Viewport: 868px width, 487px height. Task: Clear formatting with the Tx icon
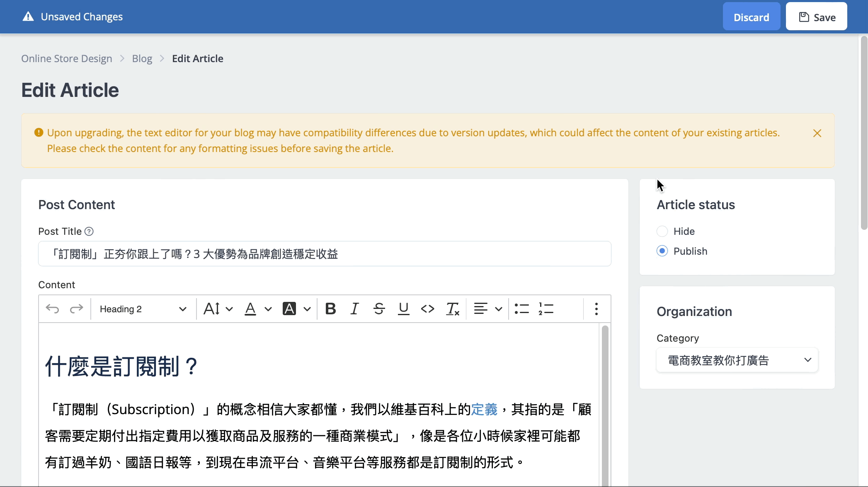click(452, 309)
